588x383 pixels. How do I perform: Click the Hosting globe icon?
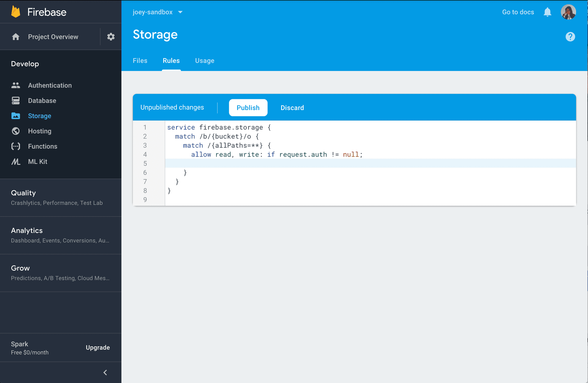coord(16,131)
